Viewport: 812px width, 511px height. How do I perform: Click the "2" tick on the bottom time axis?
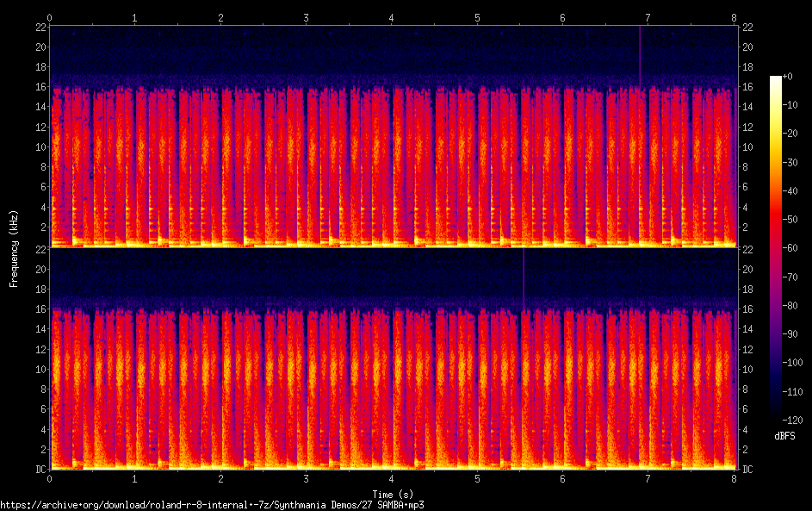pos(220,479)
